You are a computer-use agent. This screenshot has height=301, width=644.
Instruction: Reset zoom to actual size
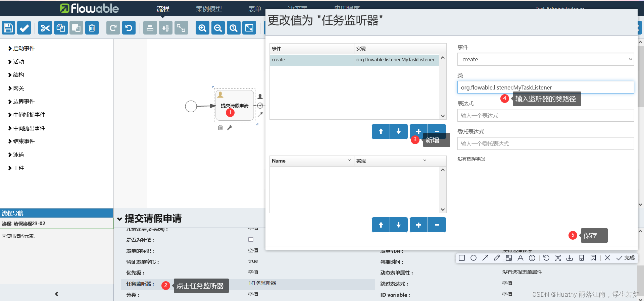tap(234, 28)
